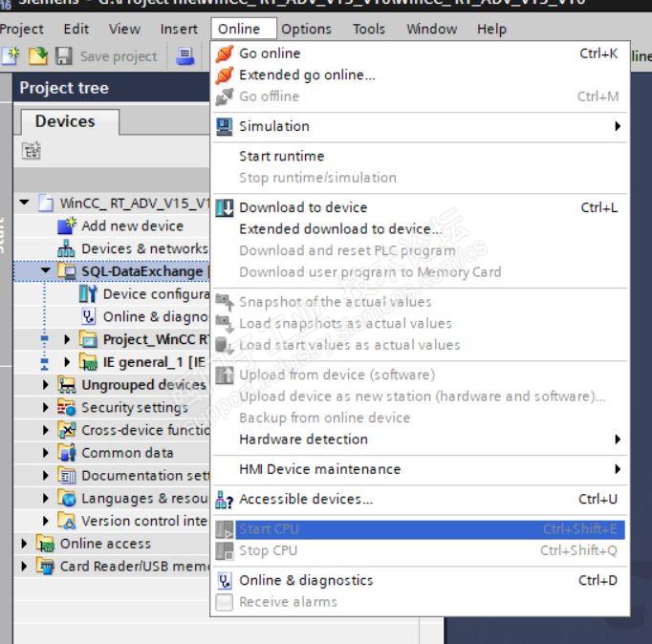Click the Online & diagnostics menu icon
The width and height of the screenshot is (652, 644).
[225, 581]
